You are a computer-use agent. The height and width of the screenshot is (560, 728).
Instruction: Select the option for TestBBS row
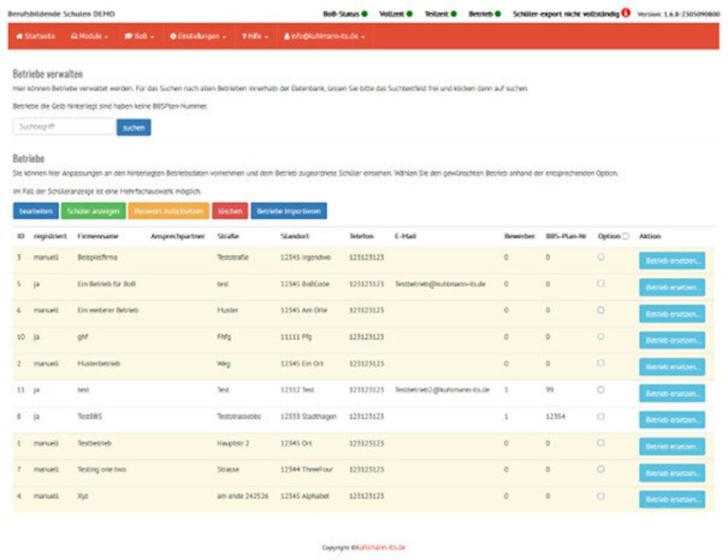coord(601,417)
